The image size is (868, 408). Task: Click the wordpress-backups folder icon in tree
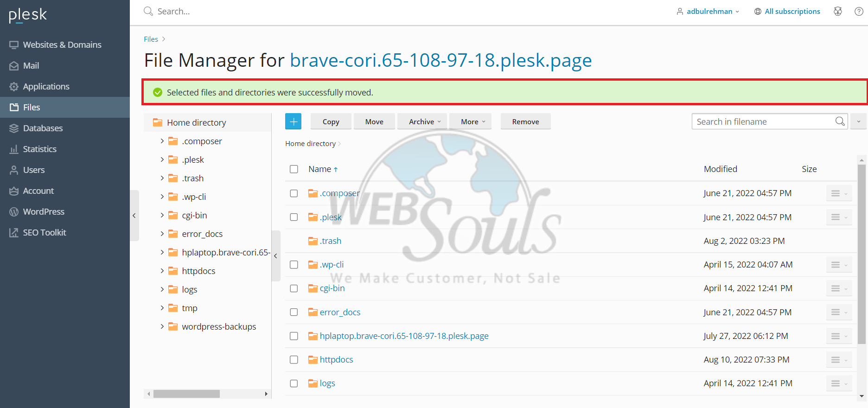pyautogui.click(x=173, y=326)
